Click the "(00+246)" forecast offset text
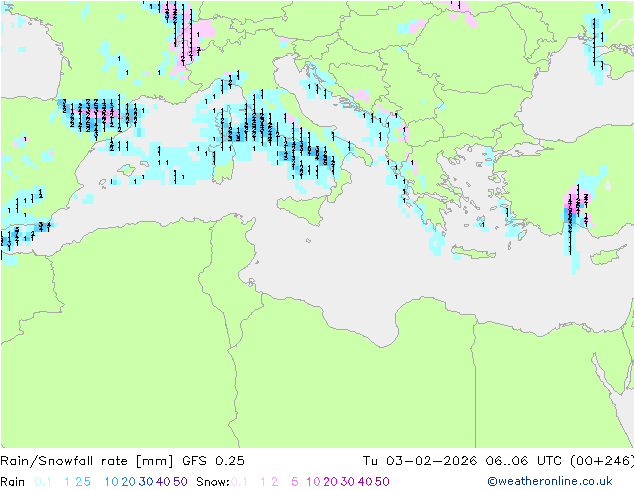The image size is (634, 490). pos(602,461)
